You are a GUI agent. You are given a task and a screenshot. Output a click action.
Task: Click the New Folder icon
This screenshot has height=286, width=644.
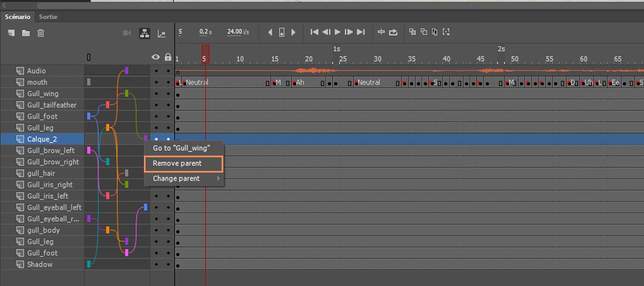coord(26,33)
